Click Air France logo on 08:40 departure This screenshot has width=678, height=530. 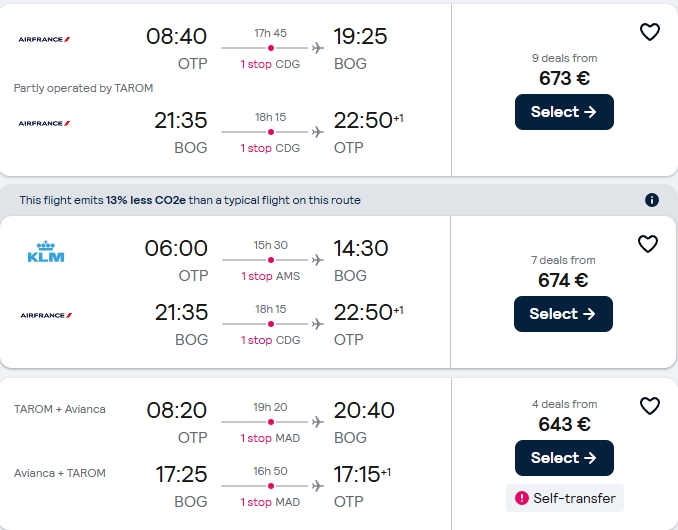pos(44,40)
